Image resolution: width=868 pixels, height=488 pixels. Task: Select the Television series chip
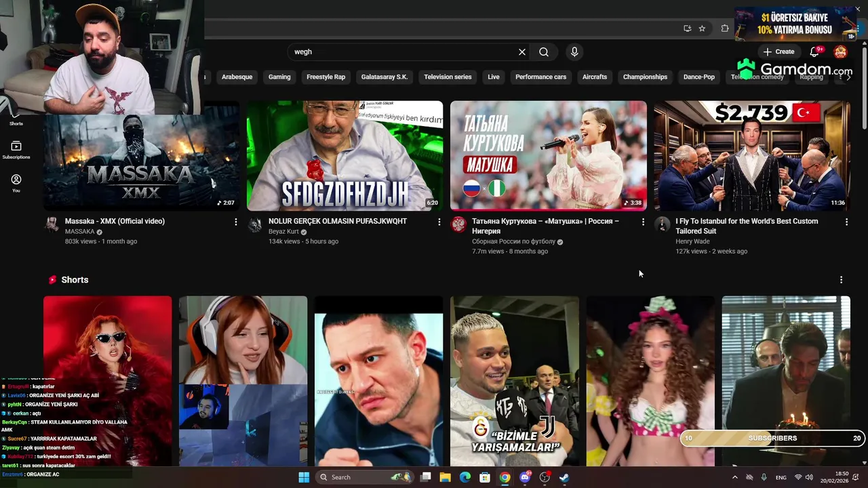pyautogui.click(x=448, y=77)
